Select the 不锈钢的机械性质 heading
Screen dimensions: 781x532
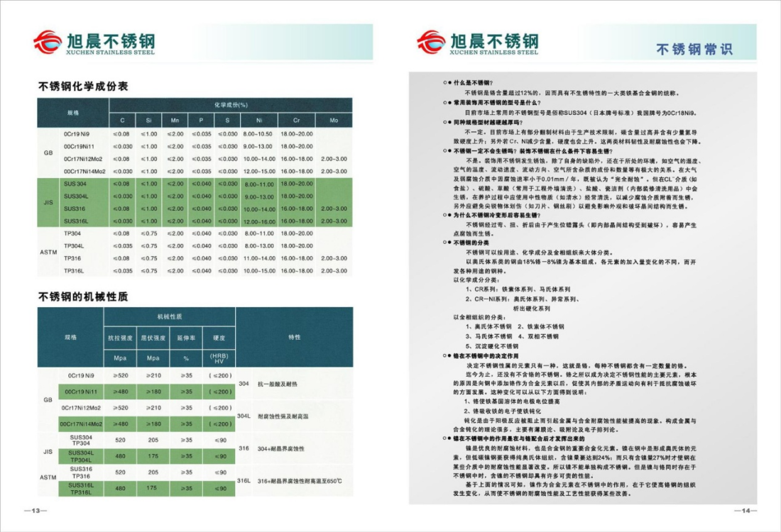click(x=83, y=297)
